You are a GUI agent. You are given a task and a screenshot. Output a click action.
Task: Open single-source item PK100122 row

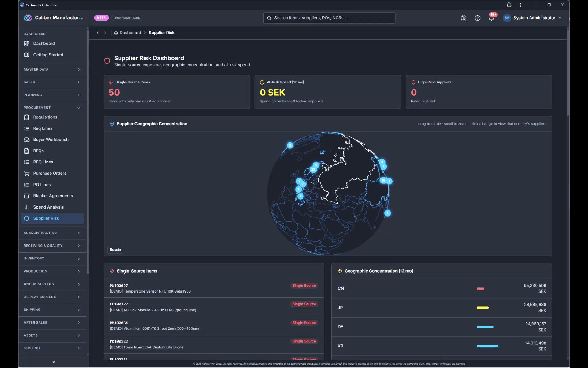(214, 344)
